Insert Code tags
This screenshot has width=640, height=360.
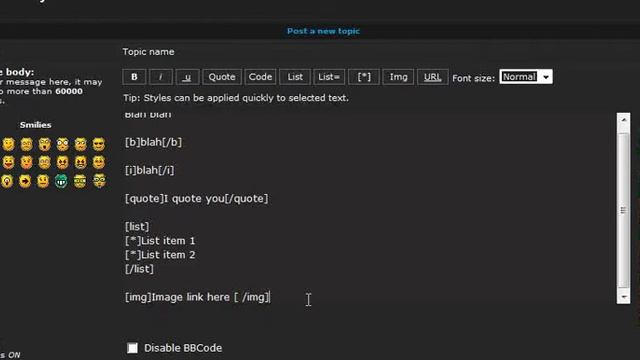pyautogui.click(x=260, y=77)
